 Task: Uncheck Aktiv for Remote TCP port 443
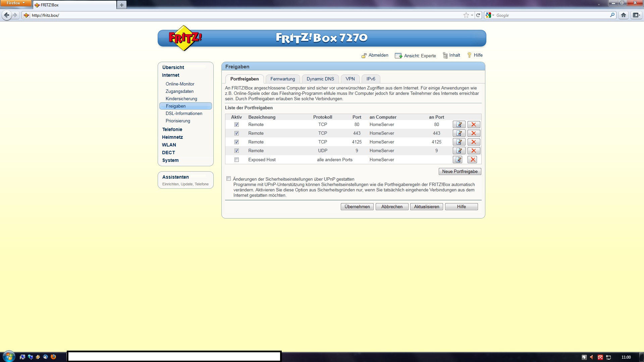[236, 133]
